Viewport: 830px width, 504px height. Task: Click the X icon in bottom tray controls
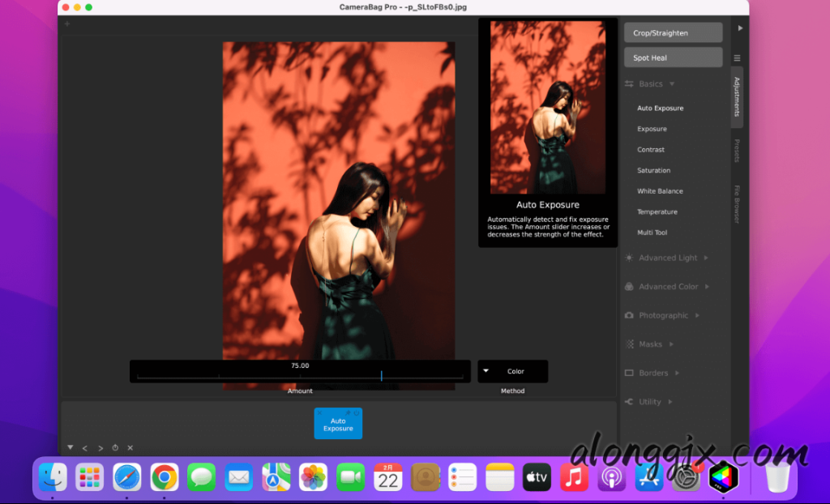pyautogui.click(x=130, y=448)
